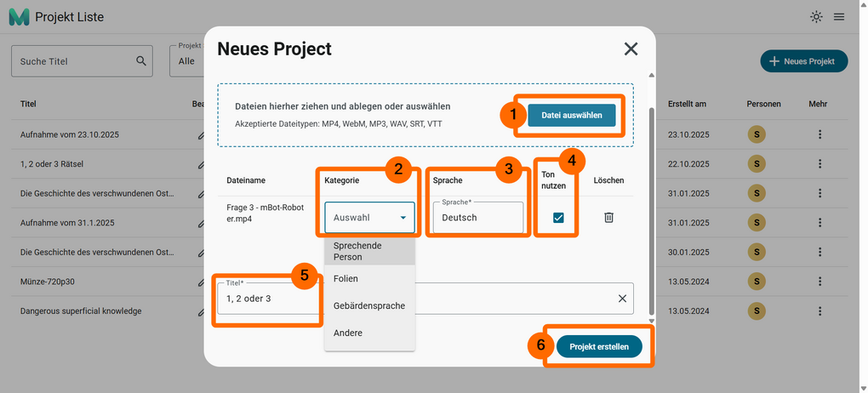Click the trash icon to delete file
The width and height of the screenshot is (868, 393).
pyautogui.click(x=608, y=218)
